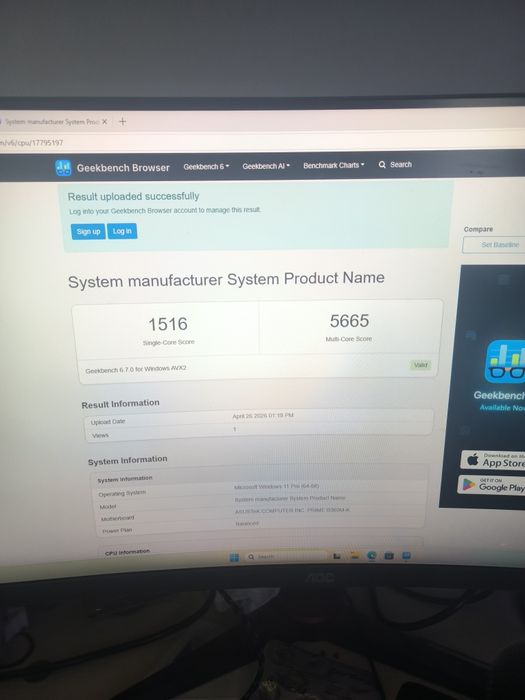The image size is (525, 700).
Task: Click the Motherboard row label
Action: [x=117, y=518]
